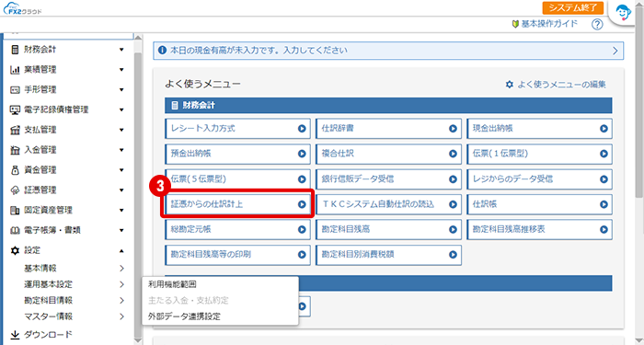The width and height of the screenshot is (644, 345).
Task: Click arrow icon on 仕訳帳 button
Action: coord(604,204)
